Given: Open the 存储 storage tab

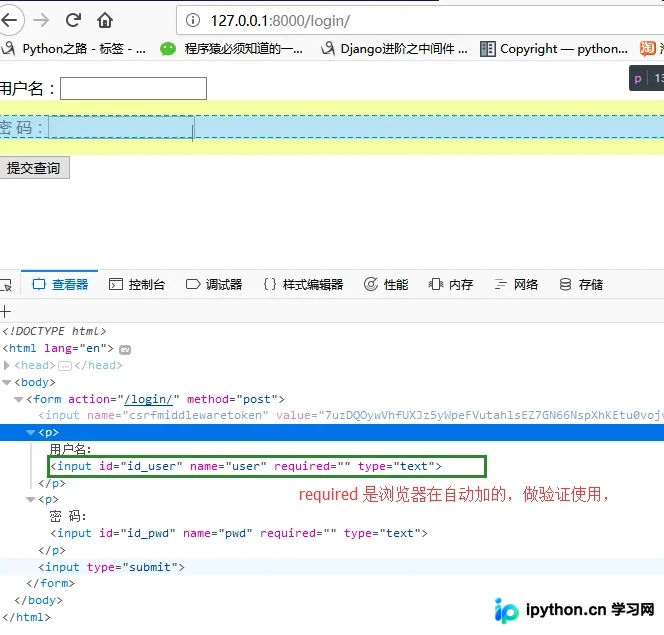Looking at the screenshot, I should pos(581,284).
